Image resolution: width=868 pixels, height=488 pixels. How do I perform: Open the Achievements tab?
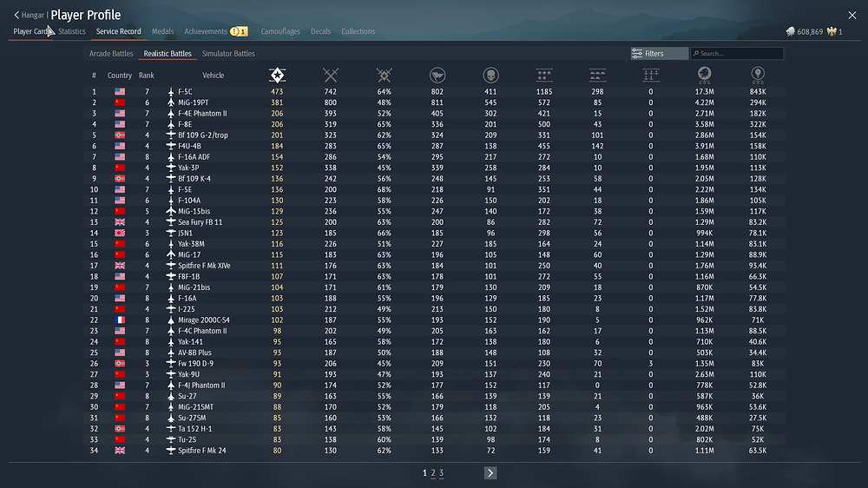tap(206, 31)
